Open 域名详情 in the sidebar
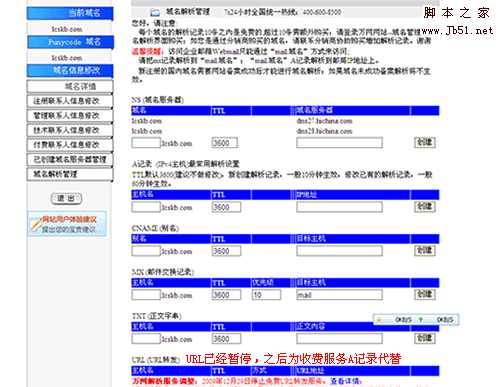The width and height of the screenshot is (500, 387). tap(70, 87)
